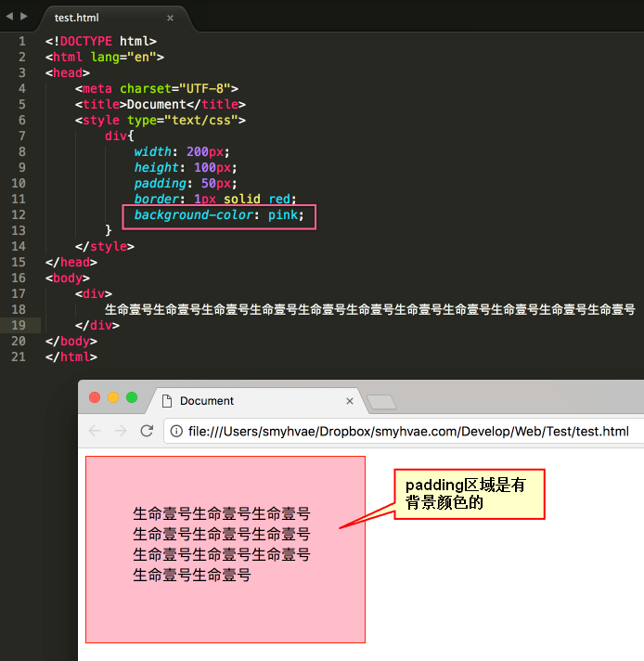644x661 pixels.
Task: Close the Document browser tab
Action: coord(350,401)
